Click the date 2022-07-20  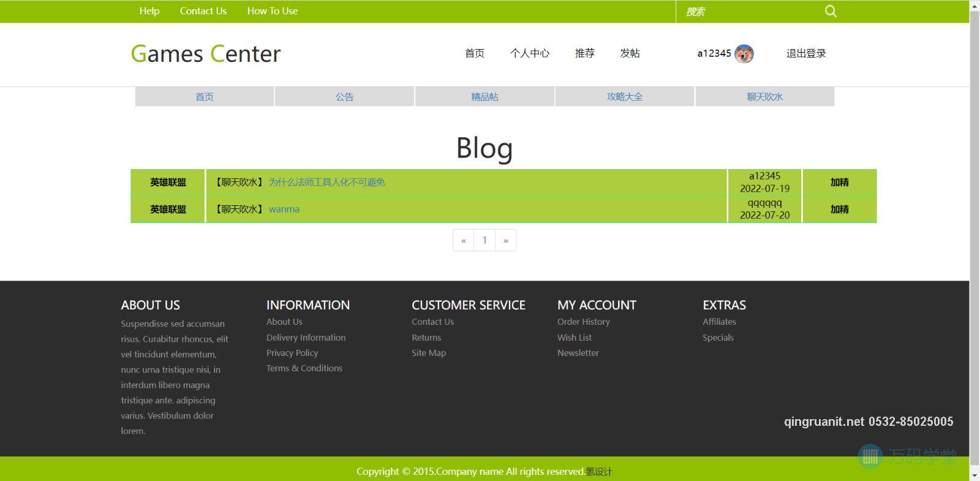tap(765, 216)
